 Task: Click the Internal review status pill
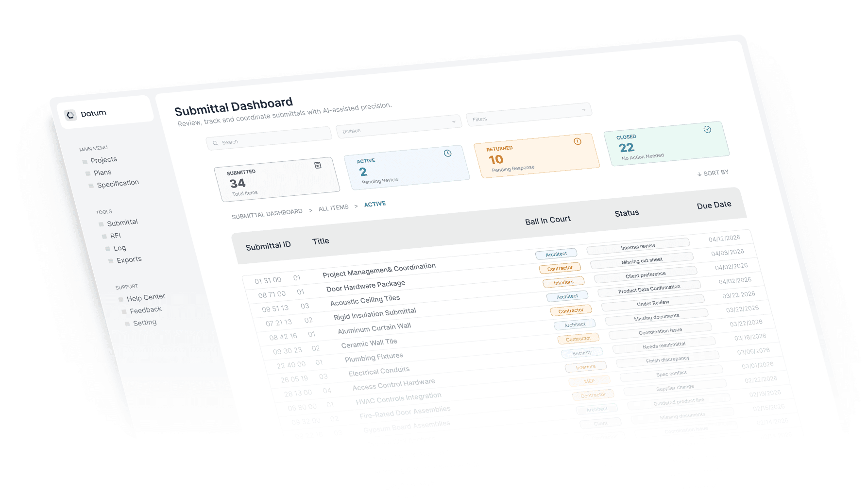pyautogui.click(x=638, y=246)
